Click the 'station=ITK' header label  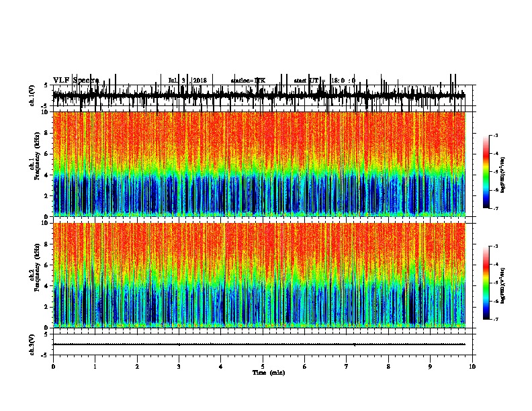click(x=248, y=81)
